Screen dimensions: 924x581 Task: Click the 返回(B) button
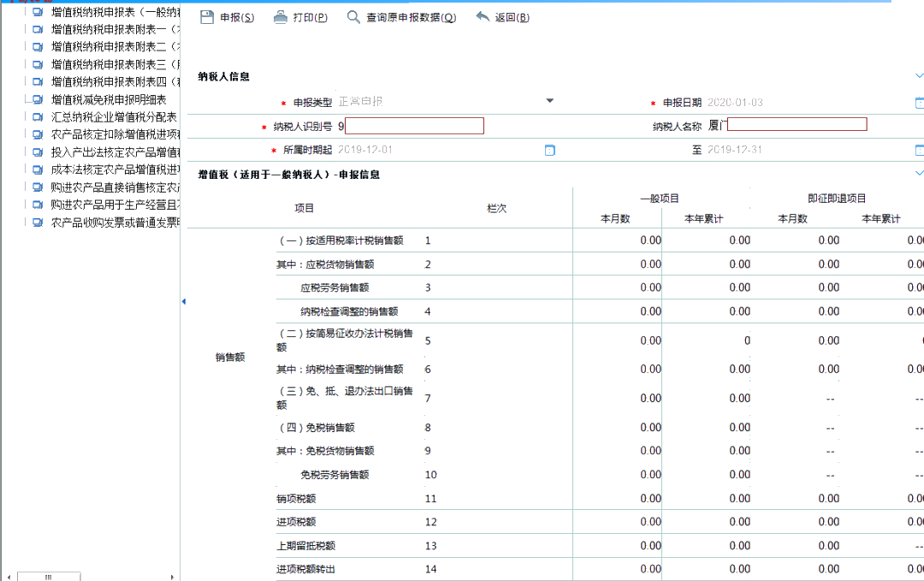point(500,16)
